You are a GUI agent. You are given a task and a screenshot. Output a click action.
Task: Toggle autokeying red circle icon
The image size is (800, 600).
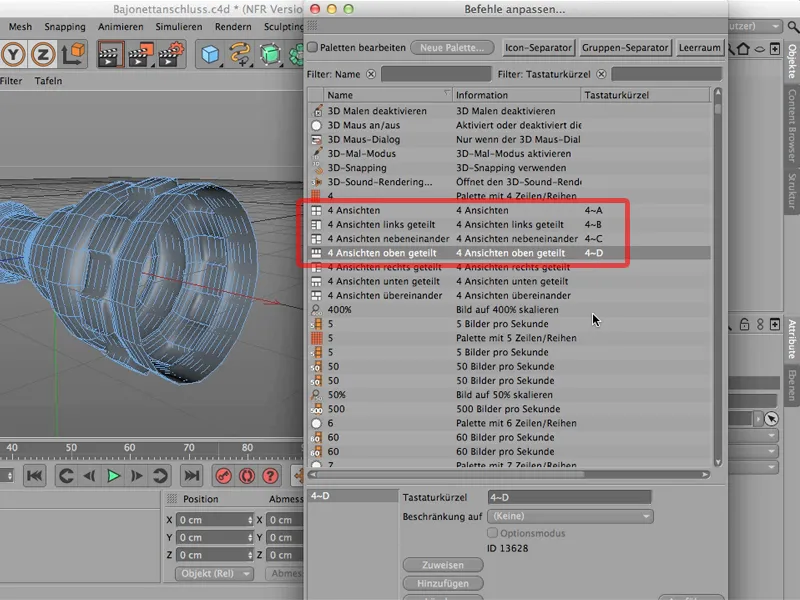(x=247, y=476)
